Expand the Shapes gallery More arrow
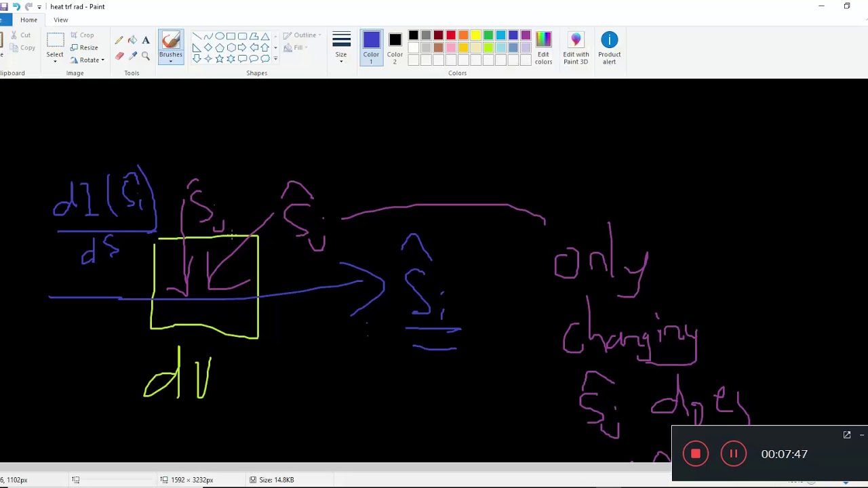This screenshot has height=488, width=868. coord(275,59)
